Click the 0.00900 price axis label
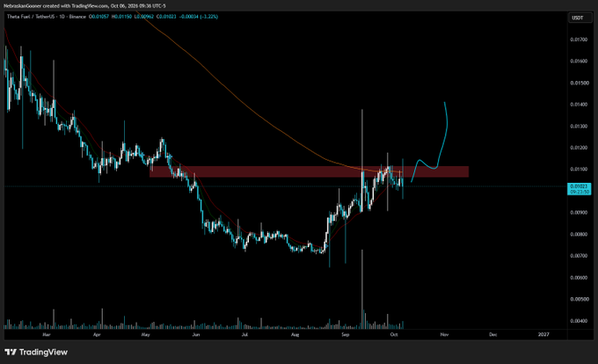 (579, 212)
